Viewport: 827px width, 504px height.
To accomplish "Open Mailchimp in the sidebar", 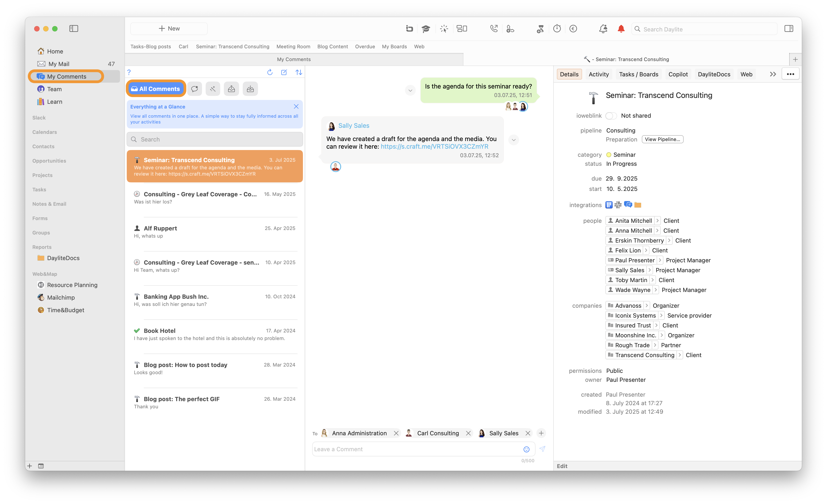I will [x=61, y=298].
